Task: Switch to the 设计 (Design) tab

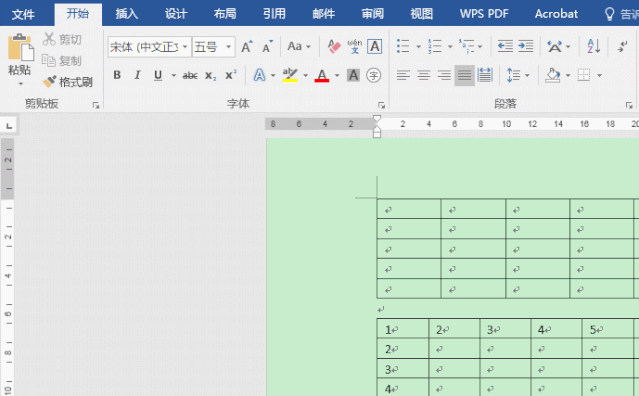Action: [x=176, y=14]
